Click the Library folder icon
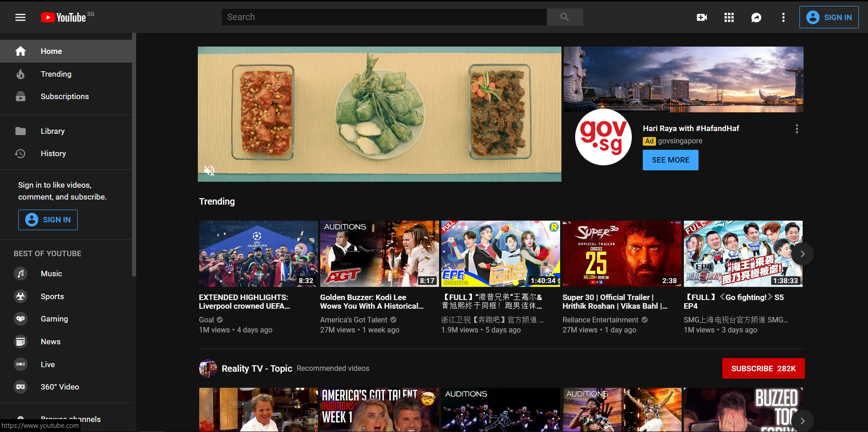The image size is (868, 432). [x=21, y=131]
